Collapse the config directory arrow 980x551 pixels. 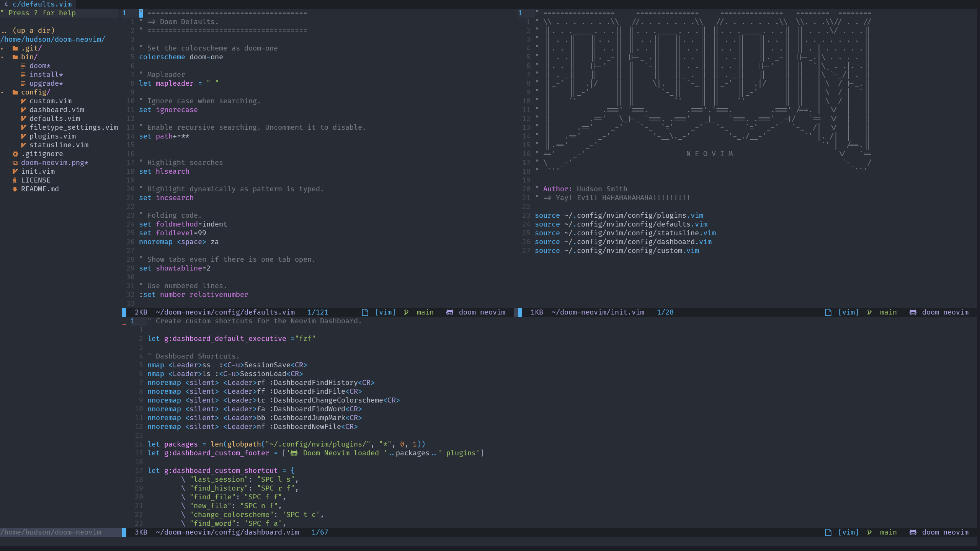2,93
